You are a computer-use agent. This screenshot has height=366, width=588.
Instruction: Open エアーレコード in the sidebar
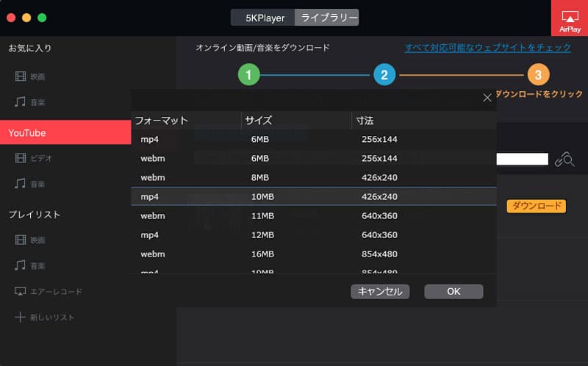(56, 291)
